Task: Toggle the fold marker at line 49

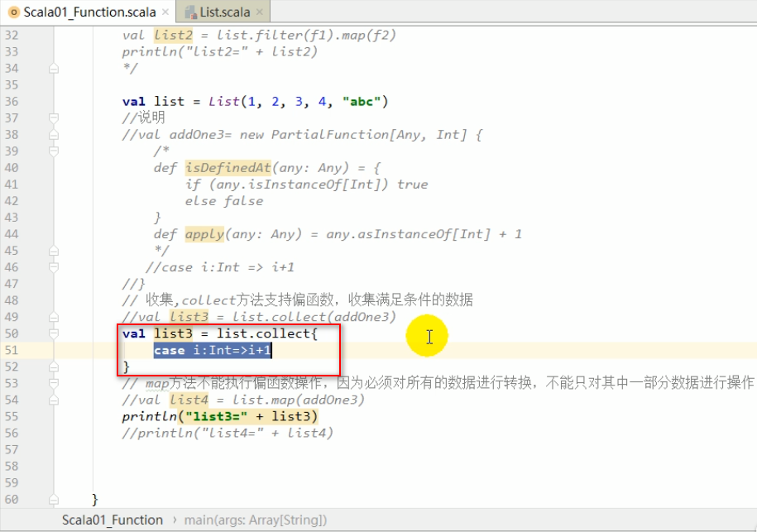Action: coord(54,317)
